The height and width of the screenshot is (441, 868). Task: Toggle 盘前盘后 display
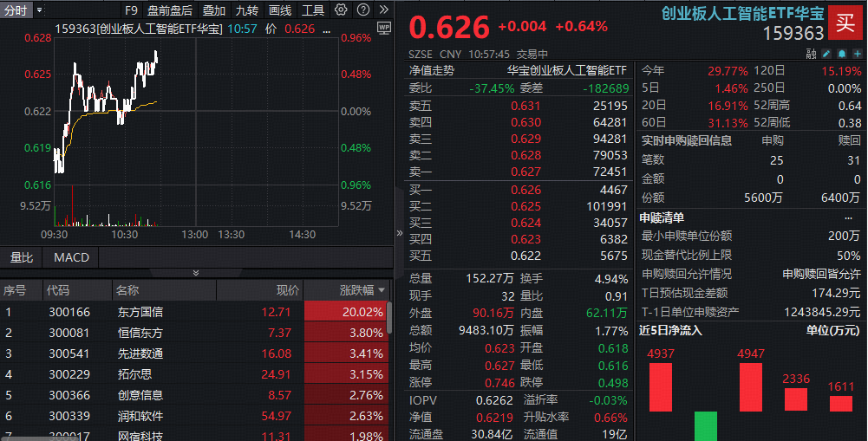[x=170, y=10]
